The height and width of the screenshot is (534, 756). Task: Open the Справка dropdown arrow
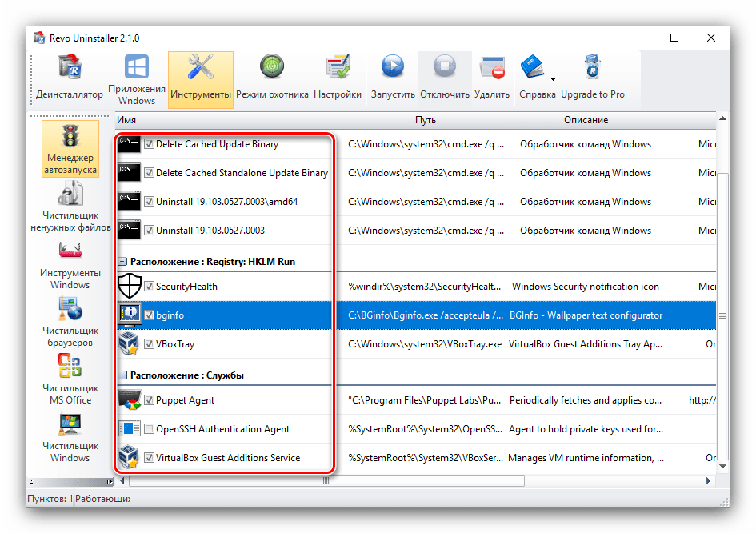point(553,79)
